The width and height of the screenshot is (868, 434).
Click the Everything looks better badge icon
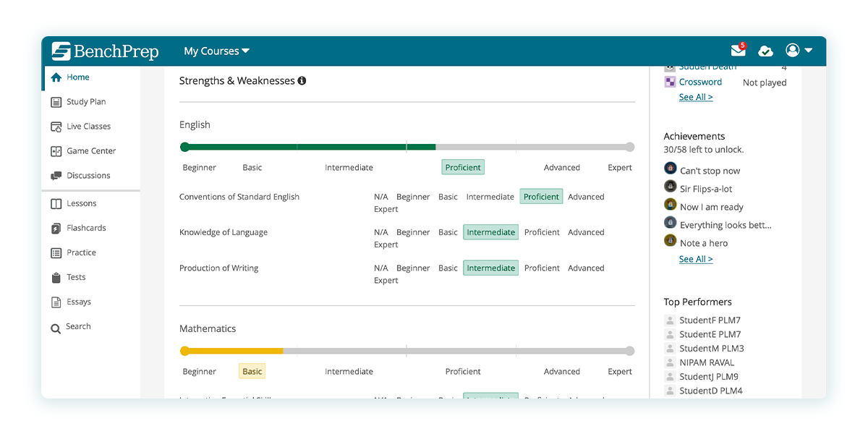click(671, 223)
